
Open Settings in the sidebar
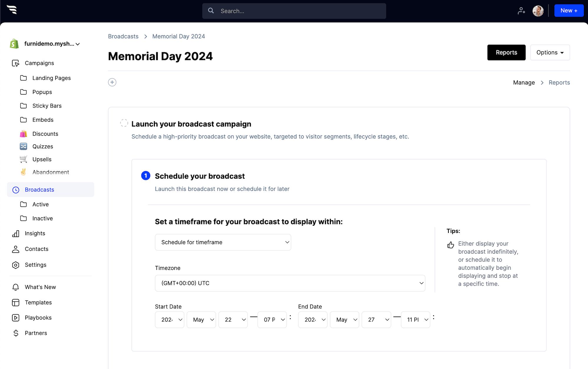tap(36, 265)
